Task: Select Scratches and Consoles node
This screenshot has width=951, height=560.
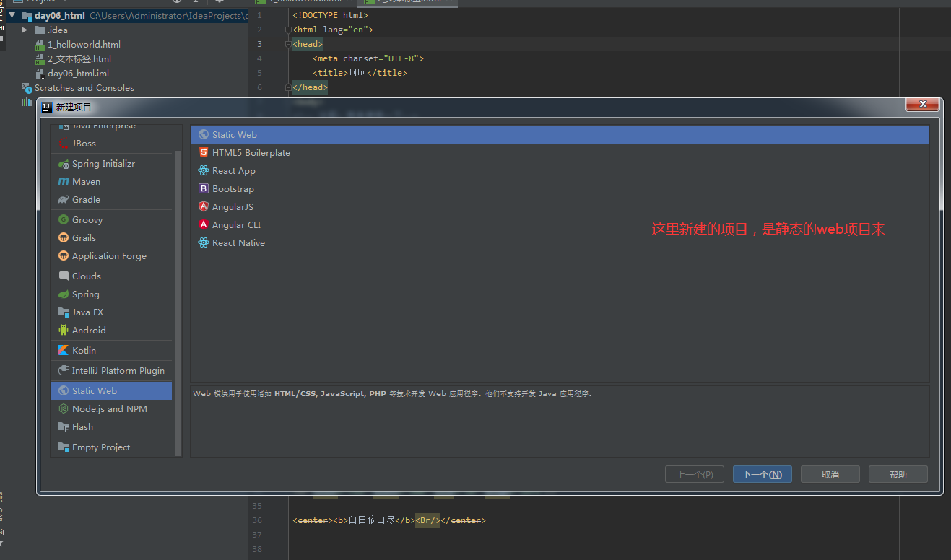Action: click(78, 87)
